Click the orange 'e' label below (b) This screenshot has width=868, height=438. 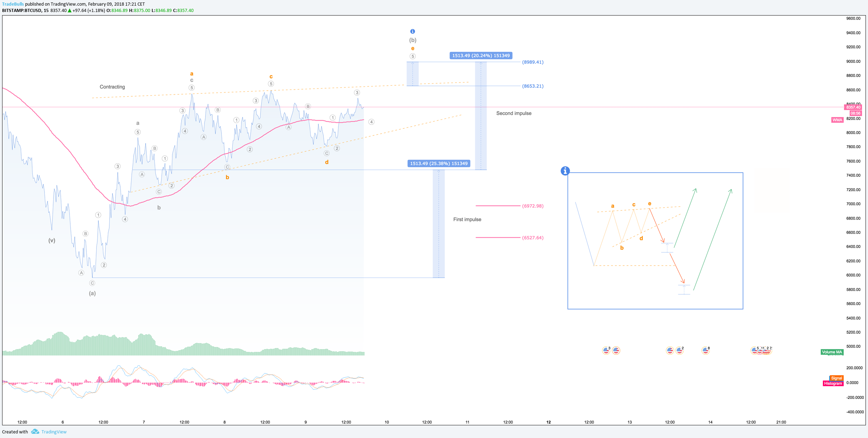(412, 48)
